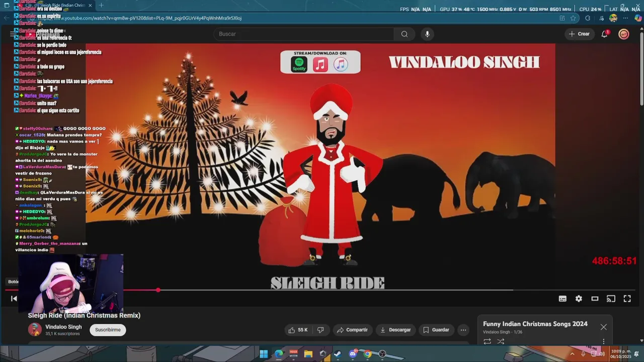Viewport: 644px width, 362px height.
Task: Click the red Apple Music icon in video
Action: tap(320, 64)
